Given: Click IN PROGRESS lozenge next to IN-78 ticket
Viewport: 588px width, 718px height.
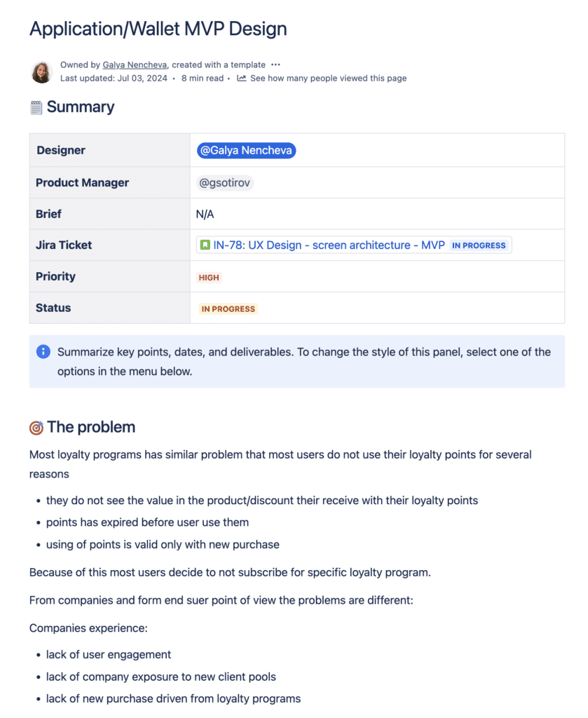Looking at the screenshot, I should point(479,245).
